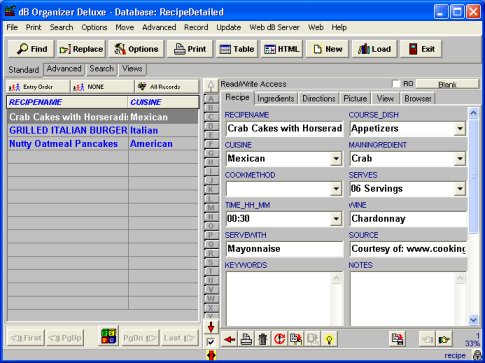This screenshot has width=485, height=363.
Task: Click the dB Organizer title bar icon
Action: pos(10,12)
